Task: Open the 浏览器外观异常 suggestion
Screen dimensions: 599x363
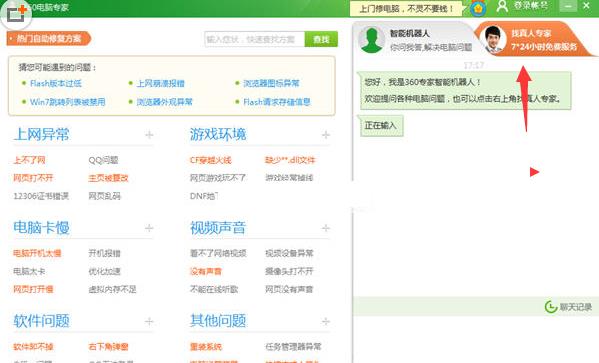Action: click(165, 102)
